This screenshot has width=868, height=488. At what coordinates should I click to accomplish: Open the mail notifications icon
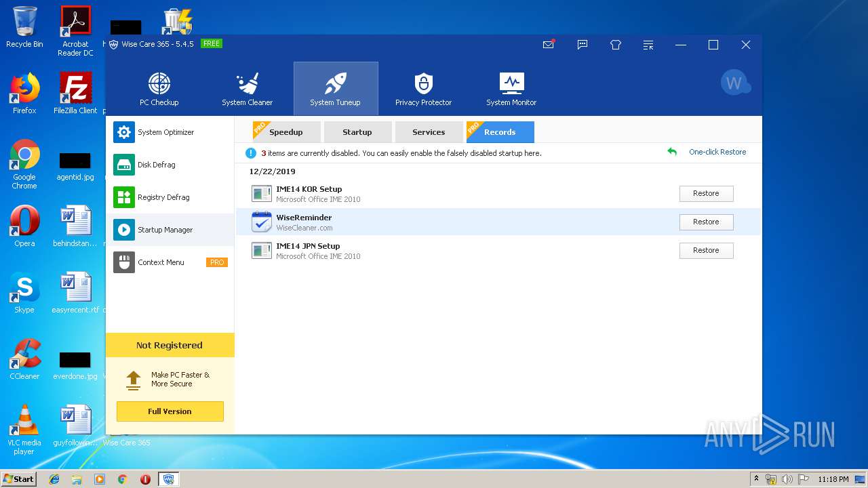coord(549,45)
